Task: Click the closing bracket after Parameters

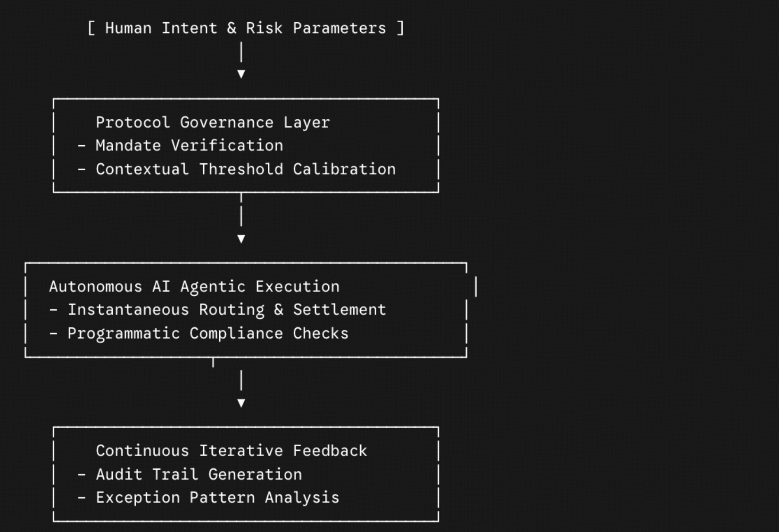Action: click(400, 28)
